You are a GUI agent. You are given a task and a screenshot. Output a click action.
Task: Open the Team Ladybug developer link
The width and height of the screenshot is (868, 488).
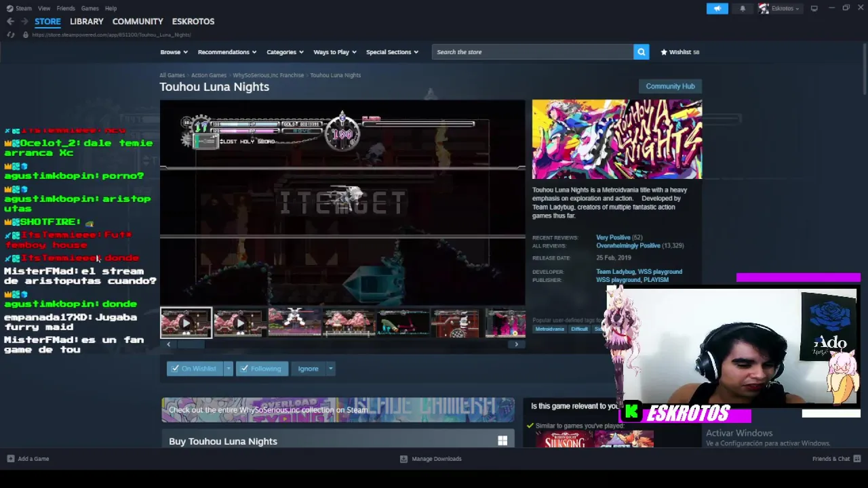pos(615,272)
